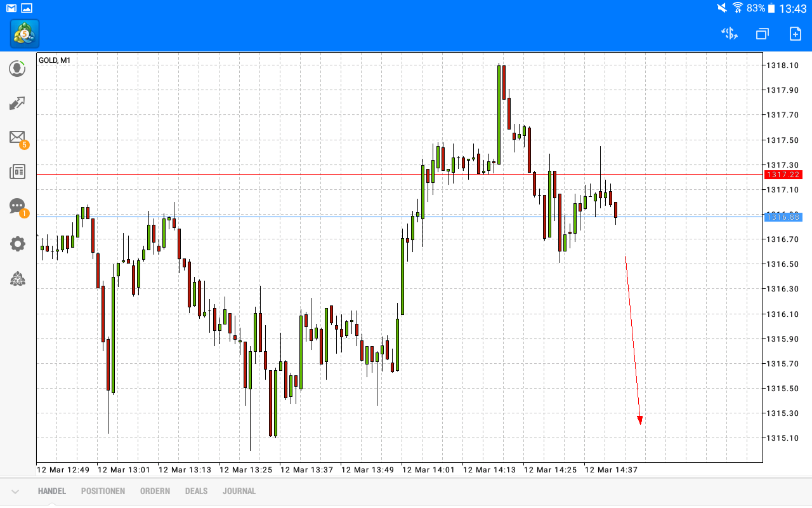Viewport: 812px width, 508px height.
Task: Select the trade arrows icon in sidebar
Action: point(17,103)
